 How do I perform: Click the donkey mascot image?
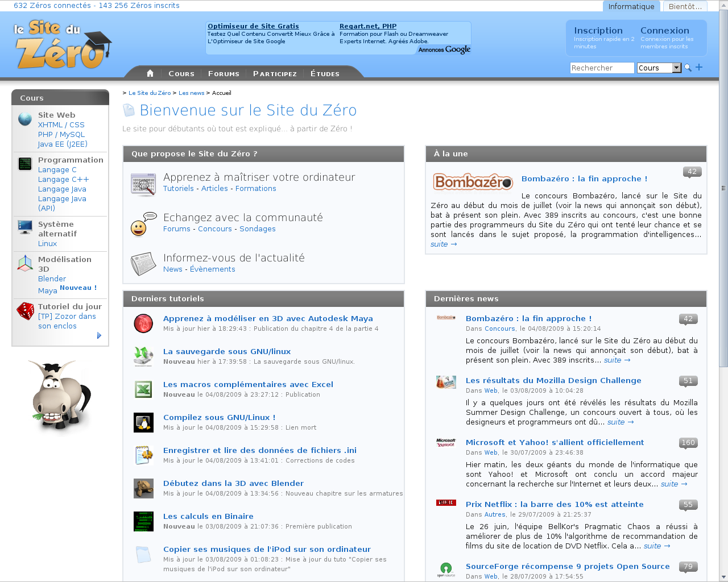60,396
